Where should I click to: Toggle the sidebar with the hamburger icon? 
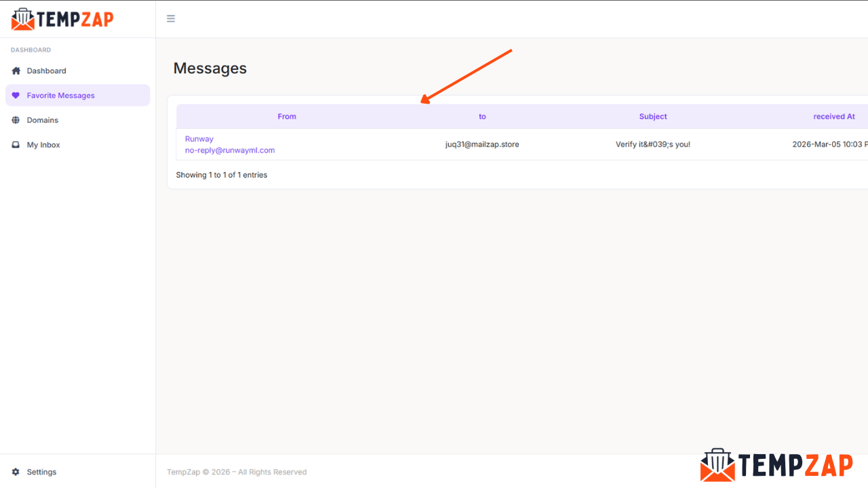pos(170,18)
